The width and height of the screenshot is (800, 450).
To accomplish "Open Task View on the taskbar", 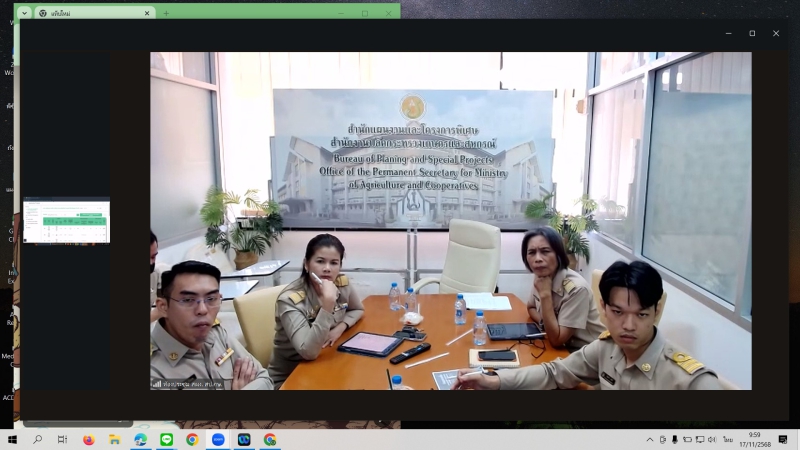I will tap(63, 439).
